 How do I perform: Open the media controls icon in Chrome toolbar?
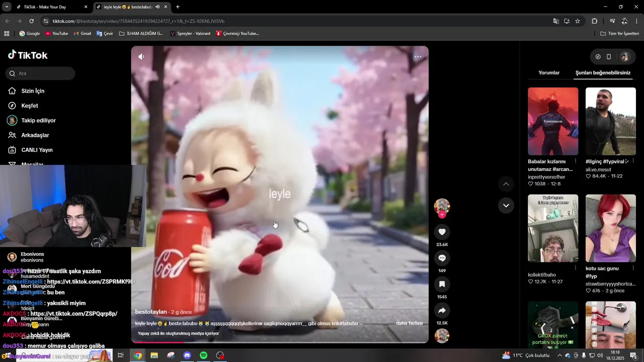(612, 21)
